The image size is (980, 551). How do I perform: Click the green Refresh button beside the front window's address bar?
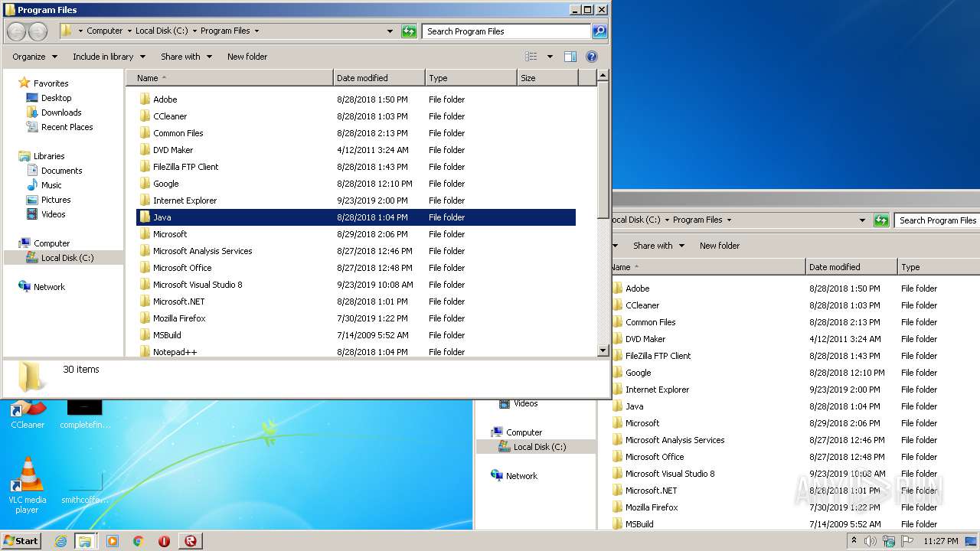(410, 31)
